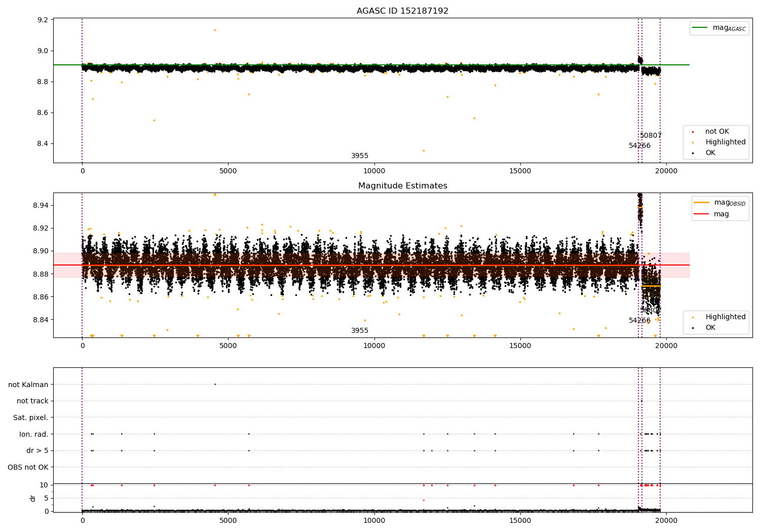Click the 54266 observation label in top plot
The image size is (760, 532).
[639, 146]
